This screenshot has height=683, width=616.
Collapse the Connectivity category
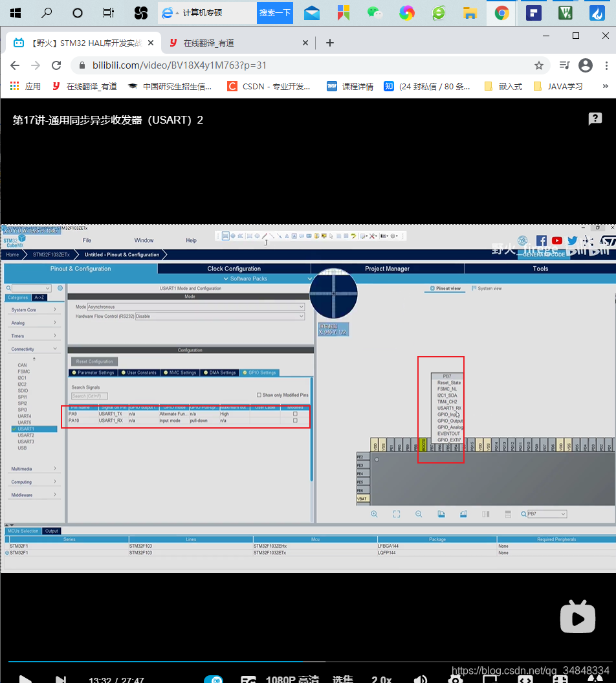[34, 349]
